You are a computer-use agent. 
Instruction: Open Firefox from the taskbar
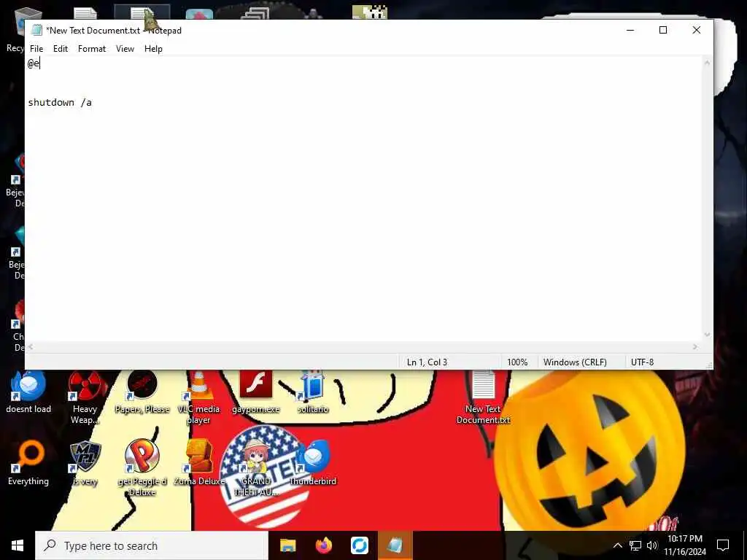(x=323, y=545)
